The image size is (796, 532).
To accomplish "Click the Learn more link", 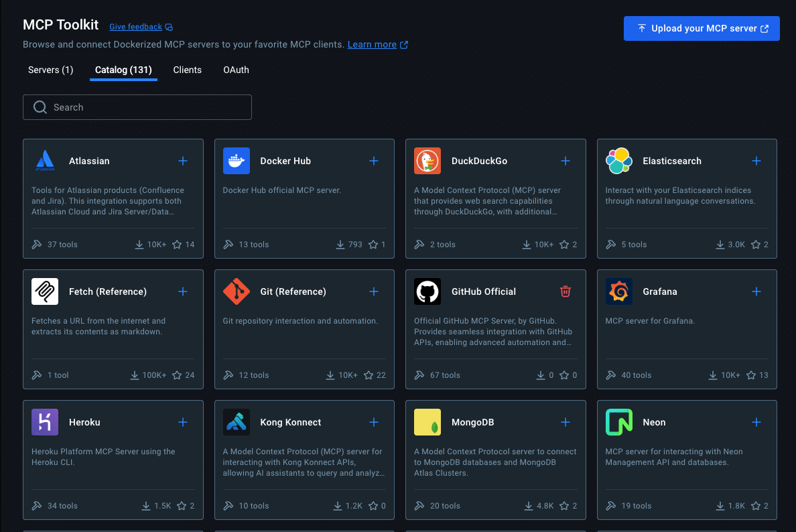I will (373, 44).
